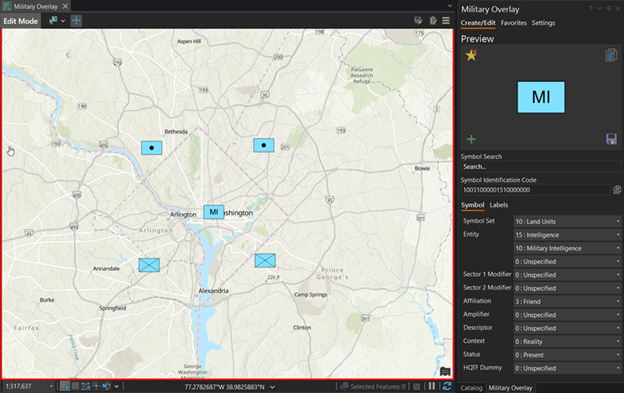Viewport: 624px width, 393px height.
Task: Open the dropdown arrow after the status bar tools
Action: (116, 387)
